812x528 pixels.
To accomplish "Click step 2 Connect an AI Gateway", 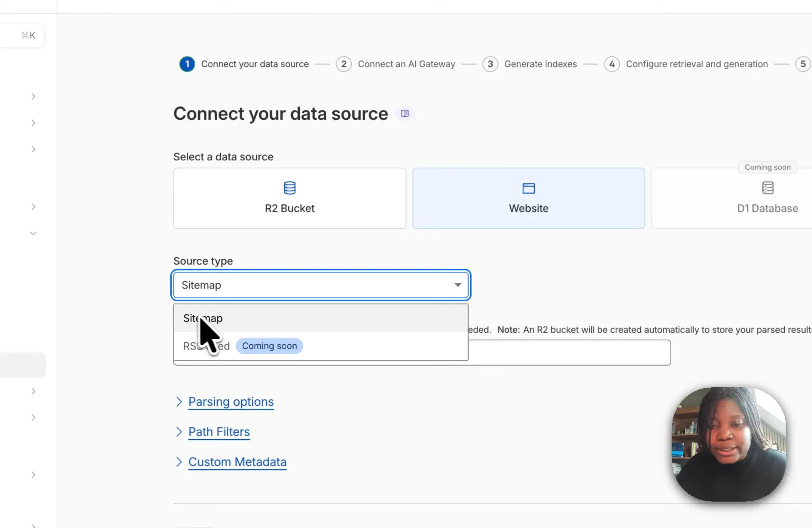I will 406,64.
